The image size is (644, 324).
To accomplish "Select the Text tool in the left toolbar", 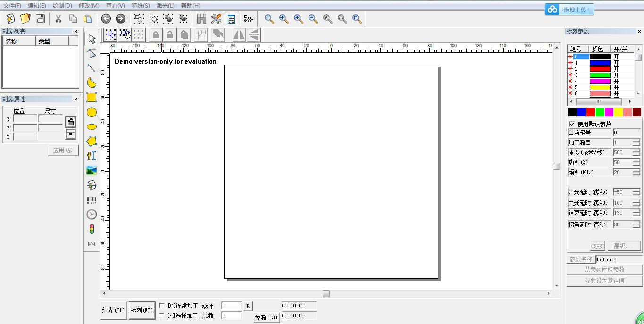I will [x=91, y=156].
